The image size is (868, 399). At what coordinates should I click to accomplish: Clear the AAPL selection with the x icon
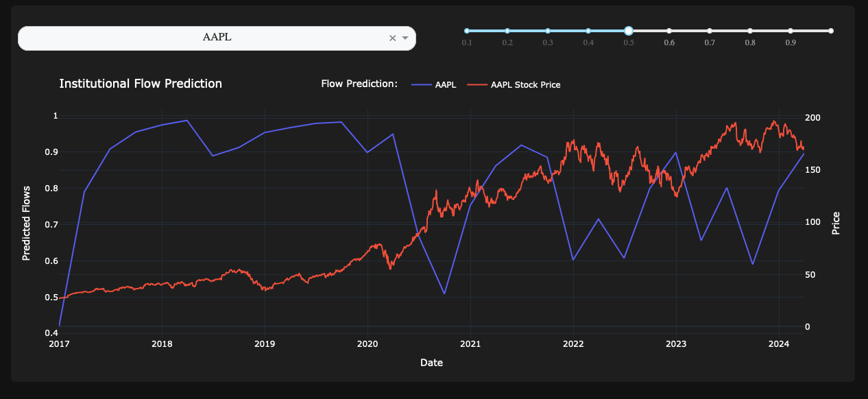[393, 38]
